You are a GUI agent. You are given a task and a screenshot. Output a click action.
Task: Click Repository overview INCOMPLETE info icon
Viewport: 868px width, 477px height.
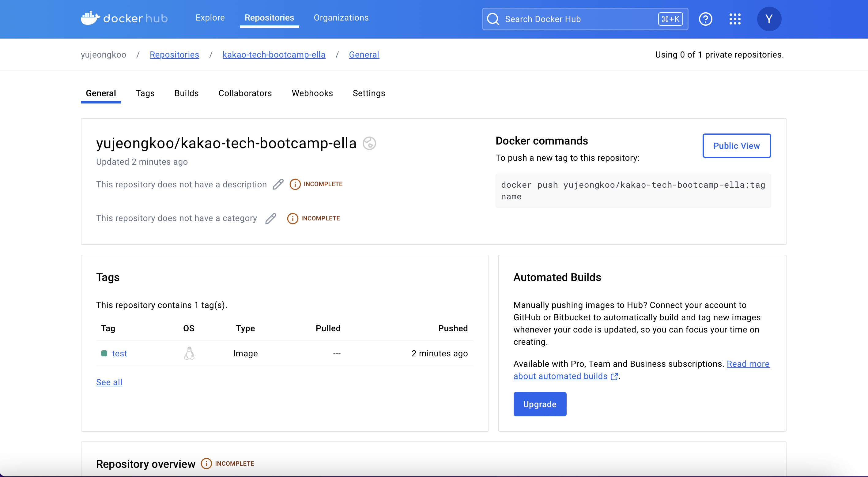(x=206, y=464)
